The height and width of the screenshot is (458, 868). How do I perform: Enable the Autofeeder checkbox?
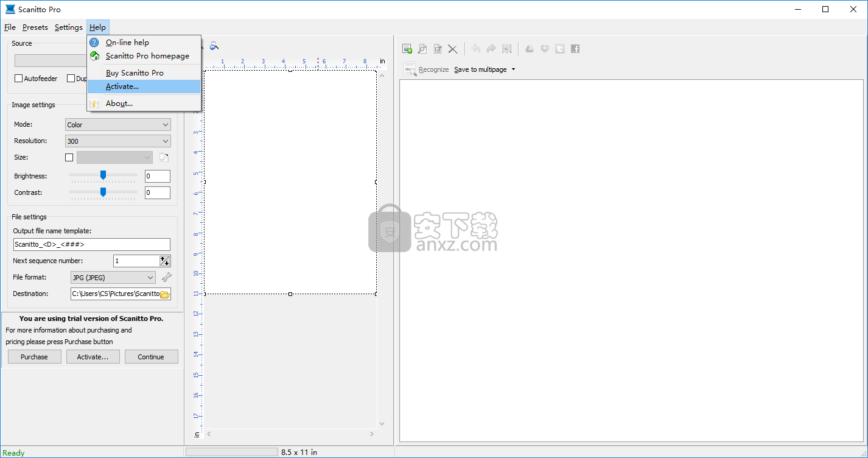tap(18, 79)
